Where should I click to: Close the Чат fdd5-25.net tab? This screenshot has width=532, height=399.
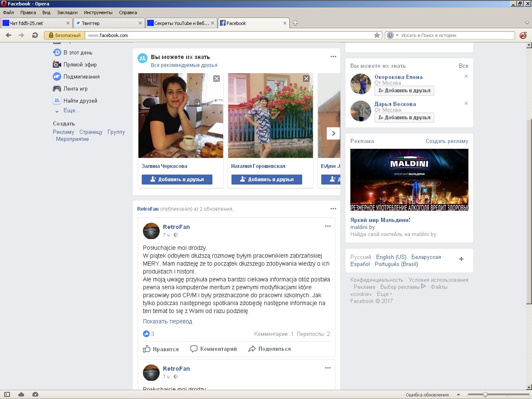[x=68, y=23]
